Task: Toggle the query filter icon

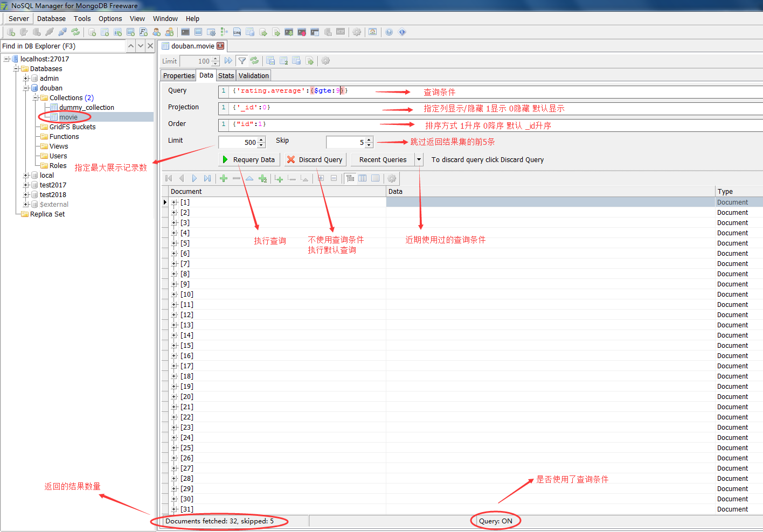Action: pyautogui.click(x=242, y=60)
